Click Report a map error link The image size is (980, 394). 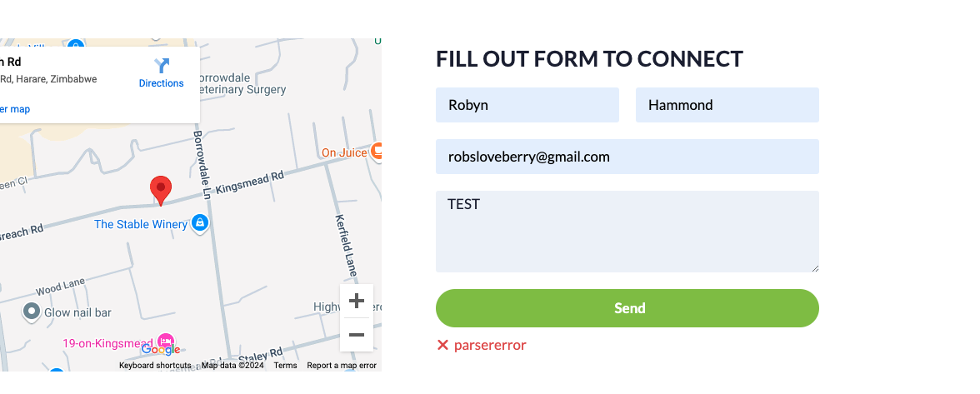[342, 366]
